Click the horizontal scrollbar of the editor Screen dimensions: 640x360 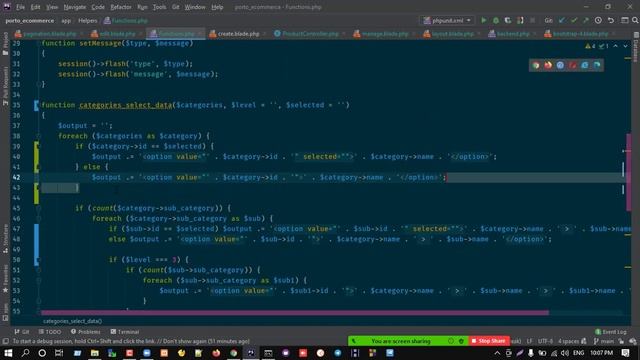tap(295, 313)
